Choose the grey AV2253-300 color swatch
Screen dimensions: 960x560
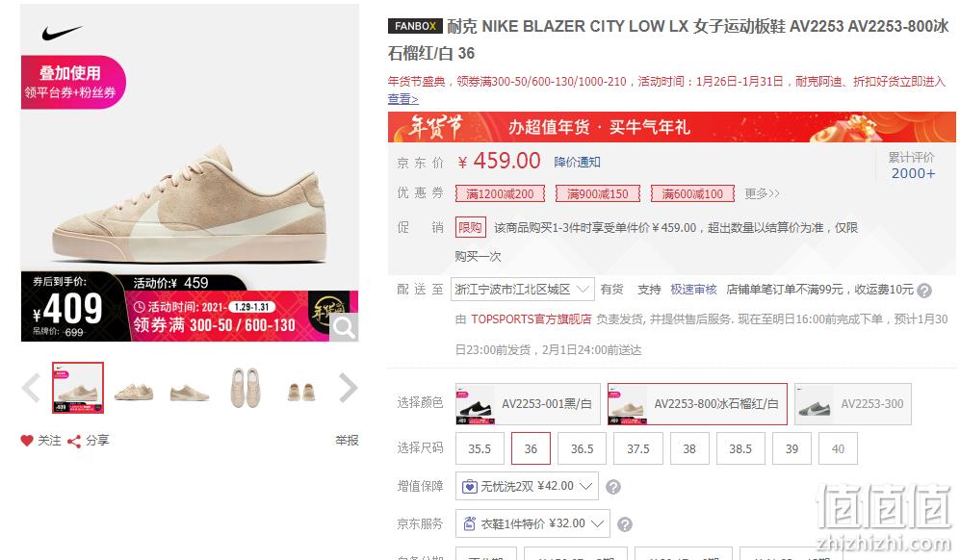pyautogui.click(x=852, y=404)
